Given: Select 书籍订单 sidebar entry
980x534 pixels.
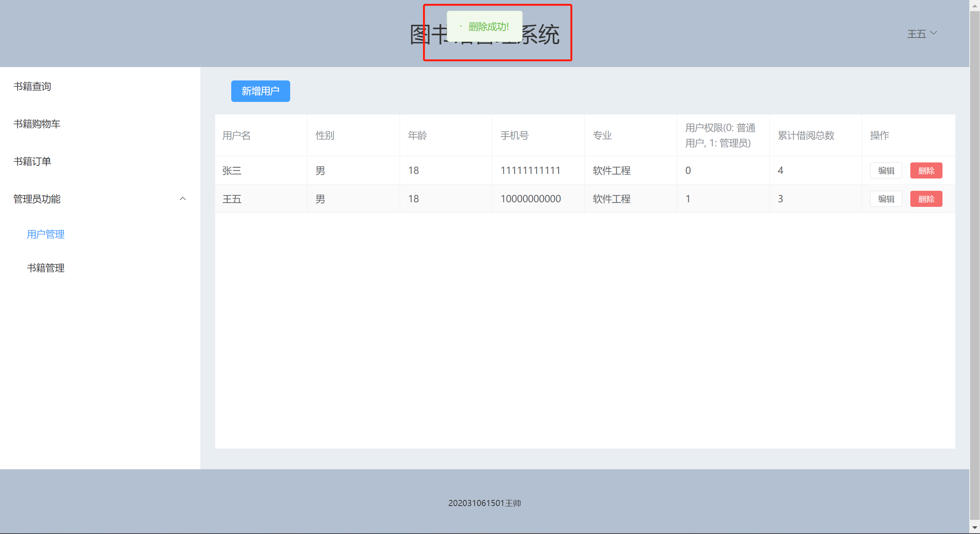Looking at the screenshot, I should click(x=33, y=162).
